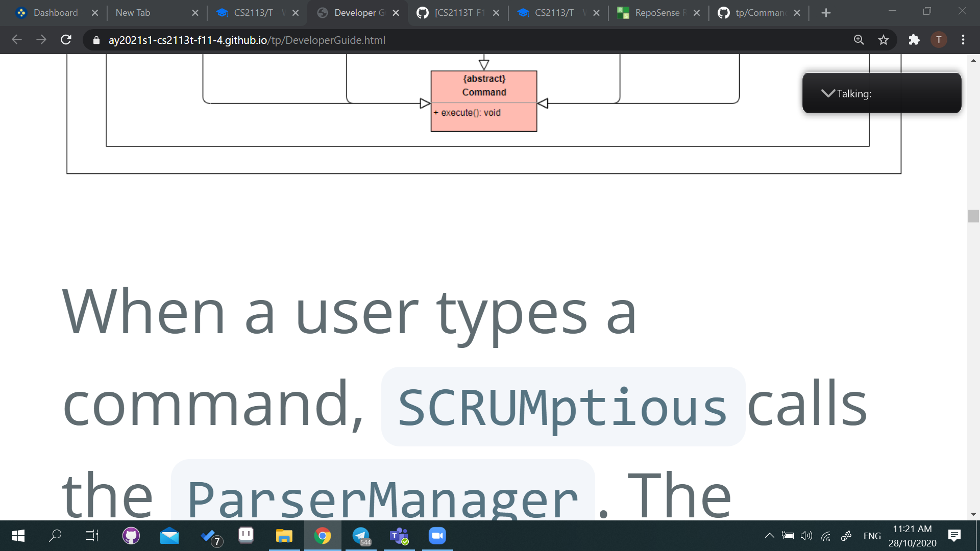Open Telegram from taskbar

click(361, 536)
